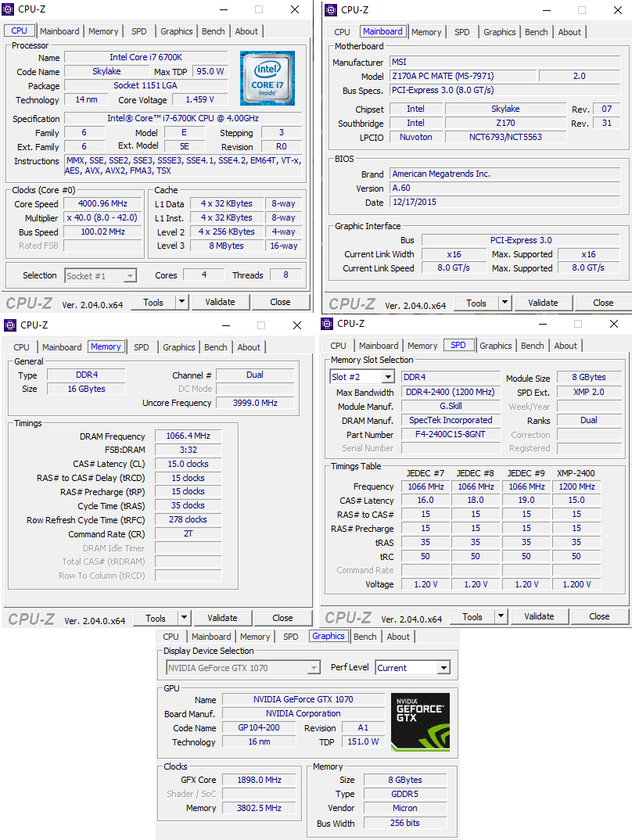Expand Tools arrow in the SPD window

(501, 616)
